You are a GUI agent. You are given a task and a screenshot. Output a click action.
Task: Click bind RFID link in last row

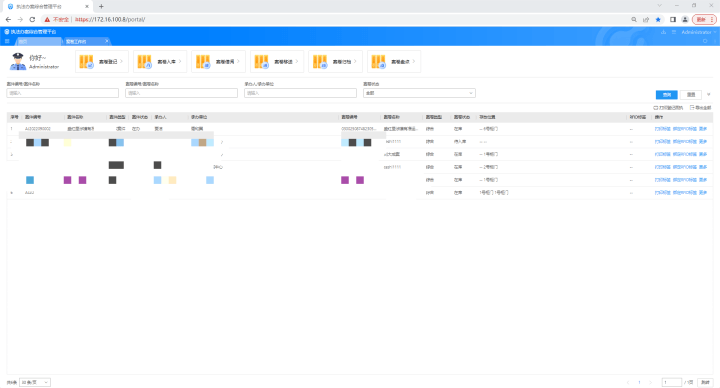click(685, 193)
